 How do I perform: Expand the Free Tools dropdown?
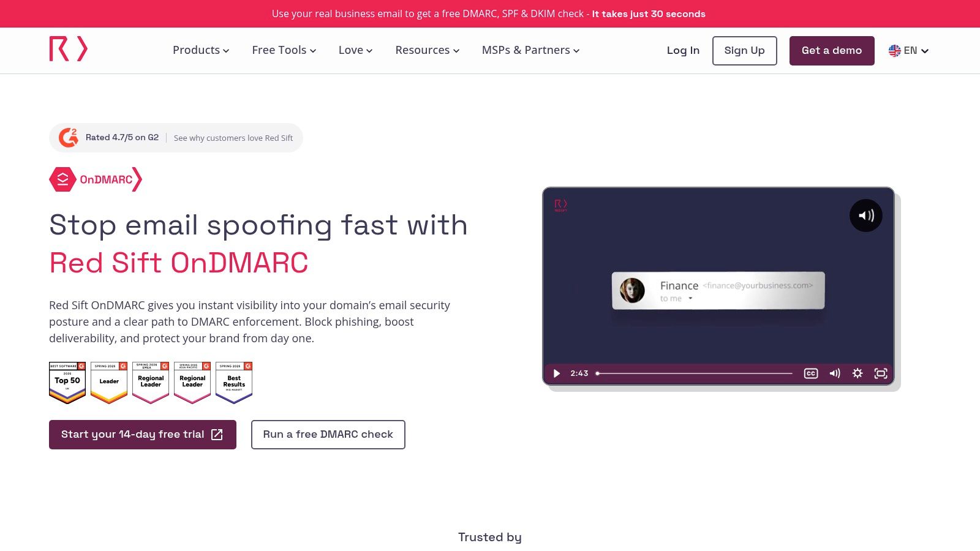tap(284, 50)
